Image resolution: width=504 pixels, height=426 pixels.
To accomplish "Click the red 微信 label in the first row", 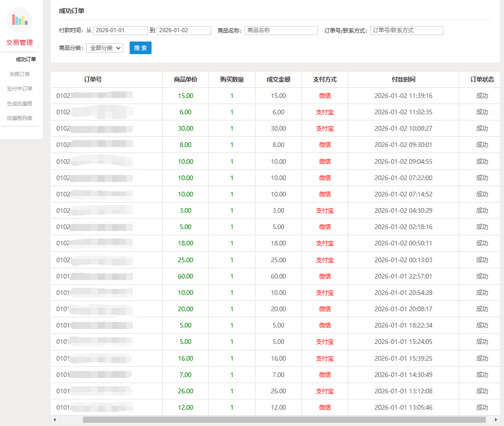I will (324, 95).
